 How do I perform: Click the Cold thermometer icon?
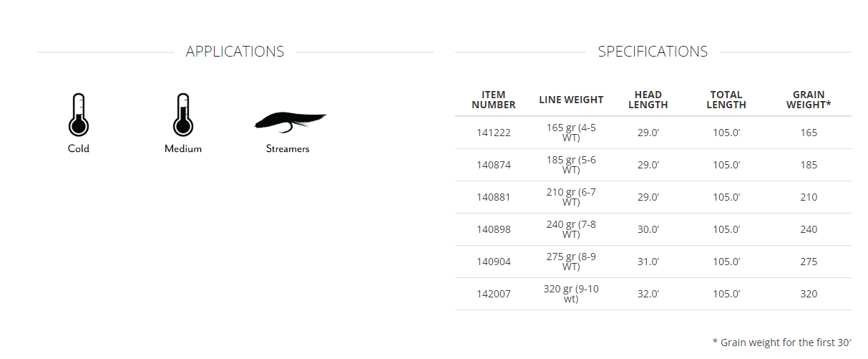tap(79, 115)
